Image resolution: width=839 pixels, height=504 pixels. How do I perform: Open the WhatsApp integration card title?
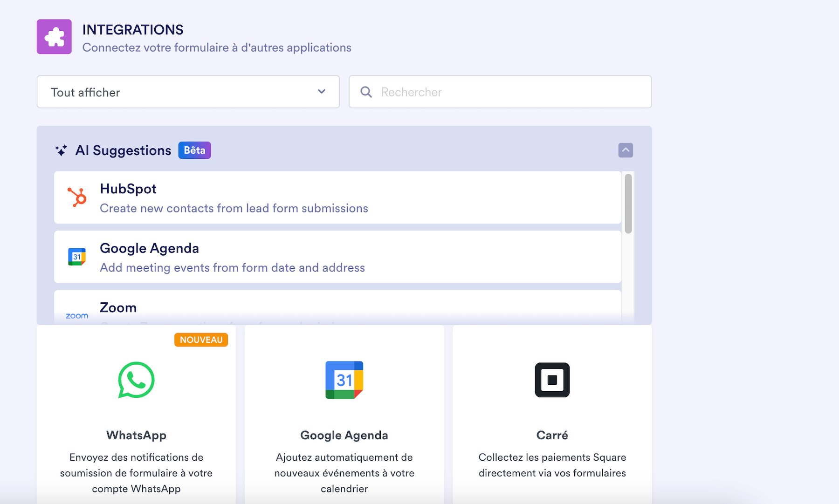pos(136,435)
